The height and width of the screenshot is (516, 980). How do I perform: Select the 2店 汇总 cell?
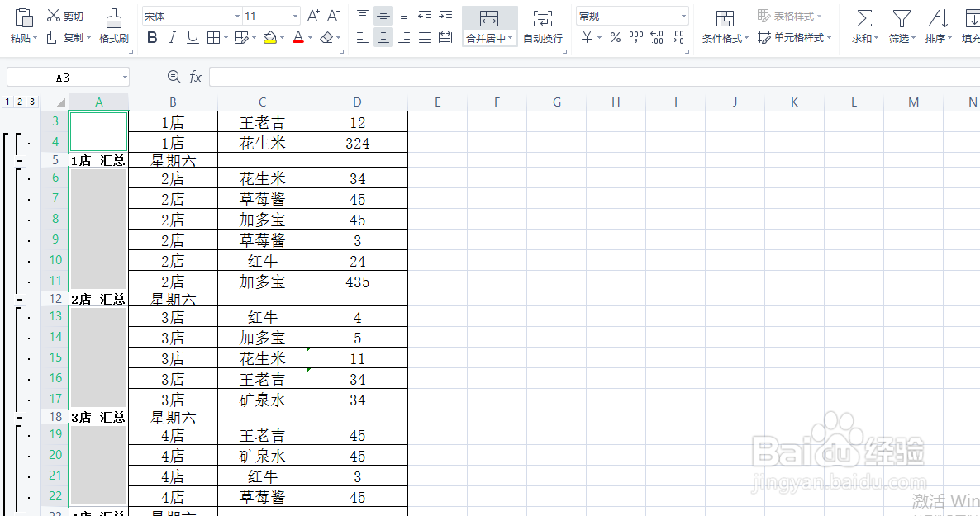coord(98,299)
